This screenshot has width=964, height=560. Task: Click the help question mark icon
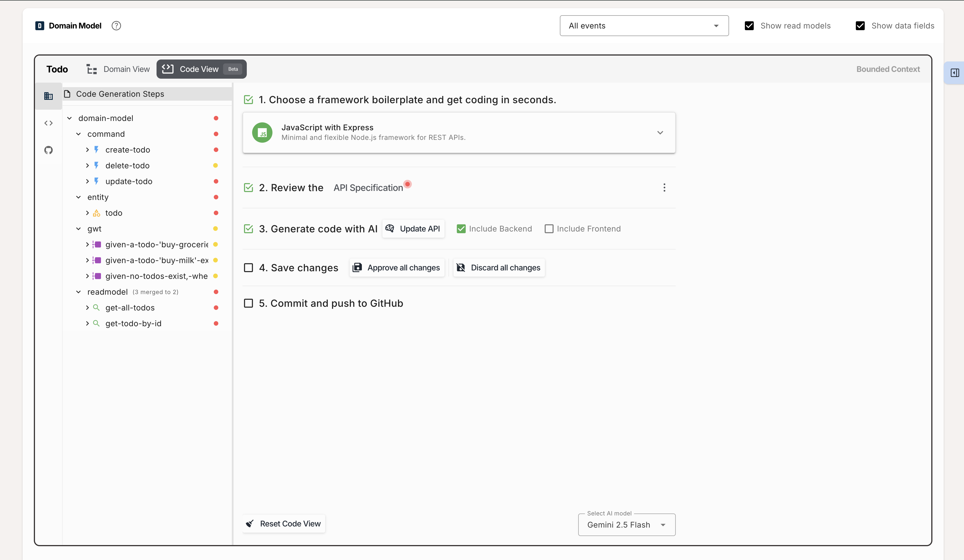(116, 26)
